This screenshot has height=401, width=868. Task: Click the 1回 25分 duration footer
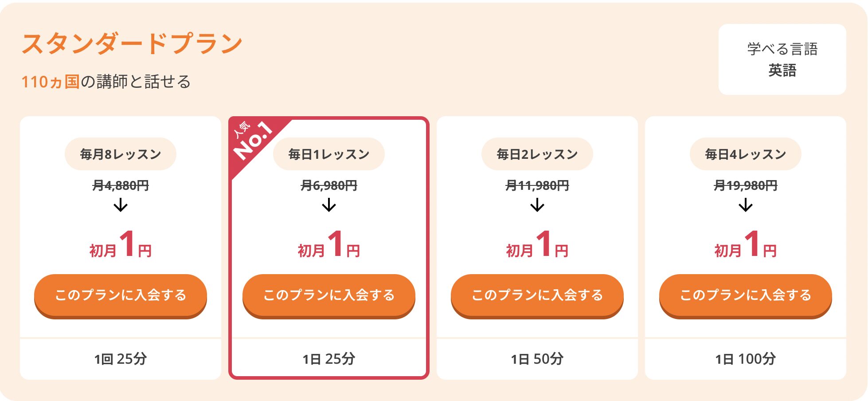pos(121,358)
